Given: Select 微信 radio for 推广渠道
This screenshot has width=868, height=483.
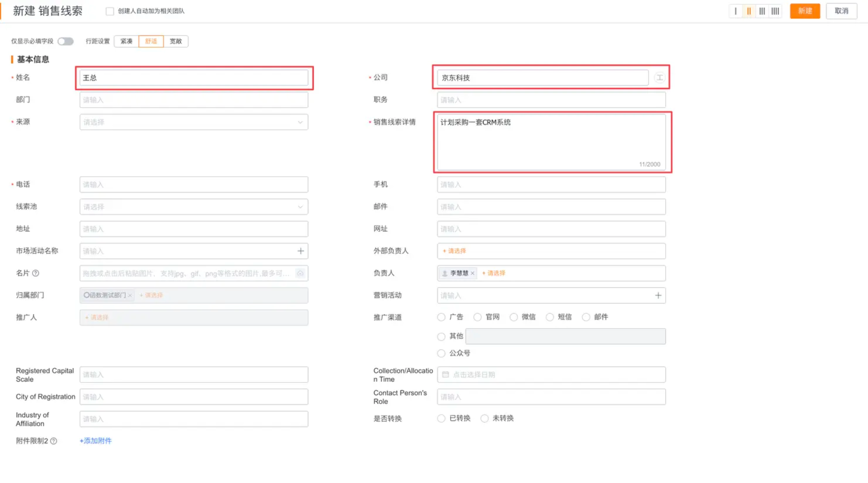Looking at the screenshot, I should (514, 317).
